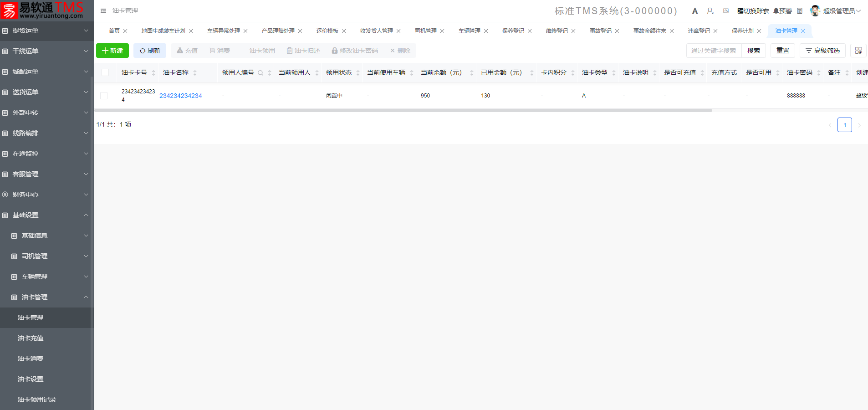
Task: Close the 运价模板 tab
Action: pyautogui.click(x=344, y=31)
